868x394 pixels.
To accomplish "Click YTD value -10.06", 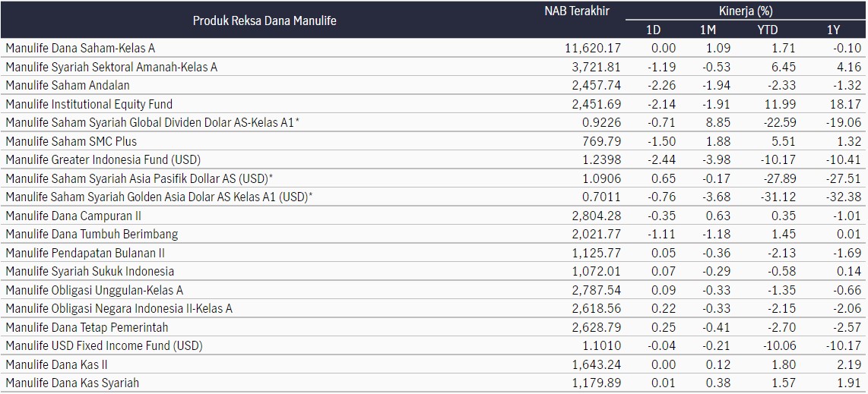I will [x=780, y=346].
